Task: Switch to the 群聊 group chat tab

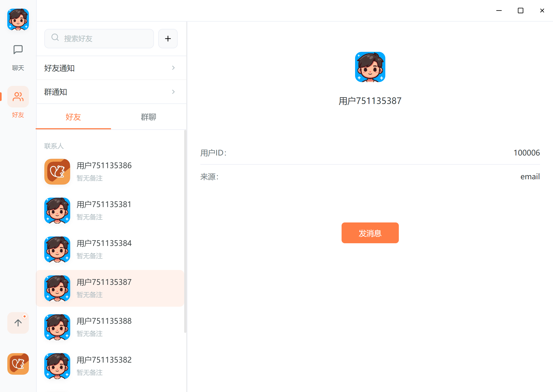Action: [x=148, y=117]
